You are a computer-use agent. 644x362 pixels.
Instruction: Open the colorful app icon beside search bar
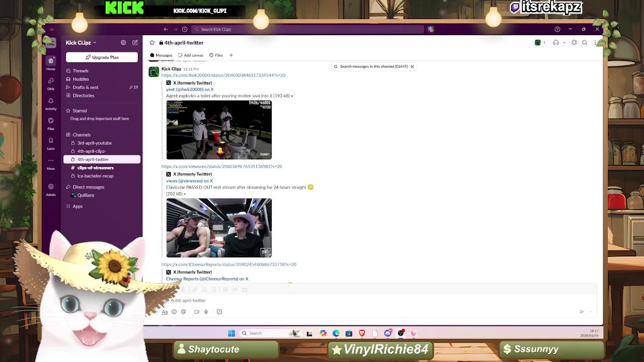[431, 29]
